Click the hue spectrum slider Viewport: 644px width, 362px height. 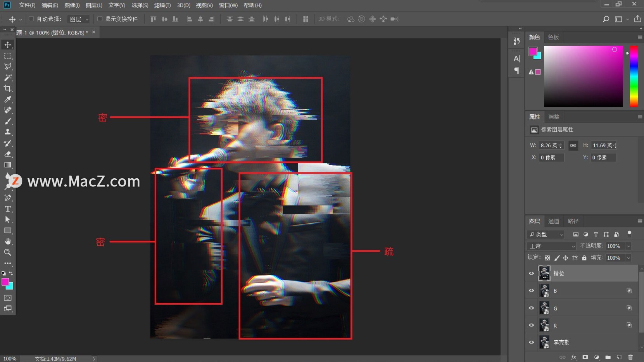(x=634, y=76)
